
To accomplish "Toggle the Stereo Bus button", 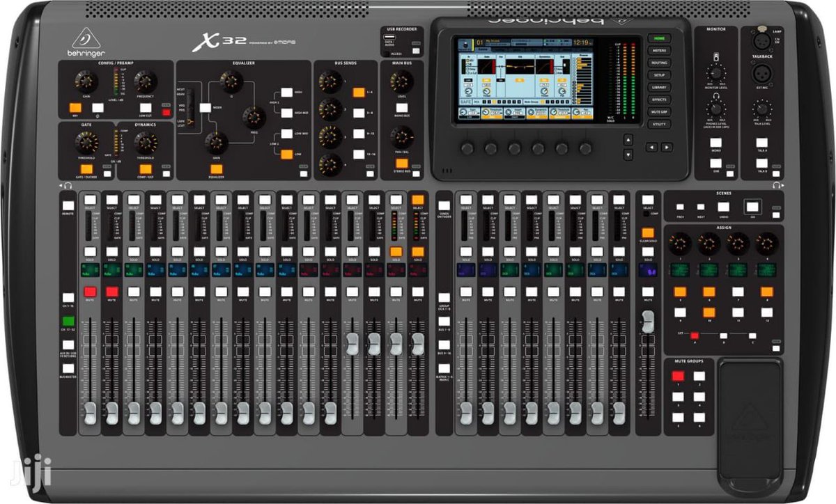I will coord(402,163).
